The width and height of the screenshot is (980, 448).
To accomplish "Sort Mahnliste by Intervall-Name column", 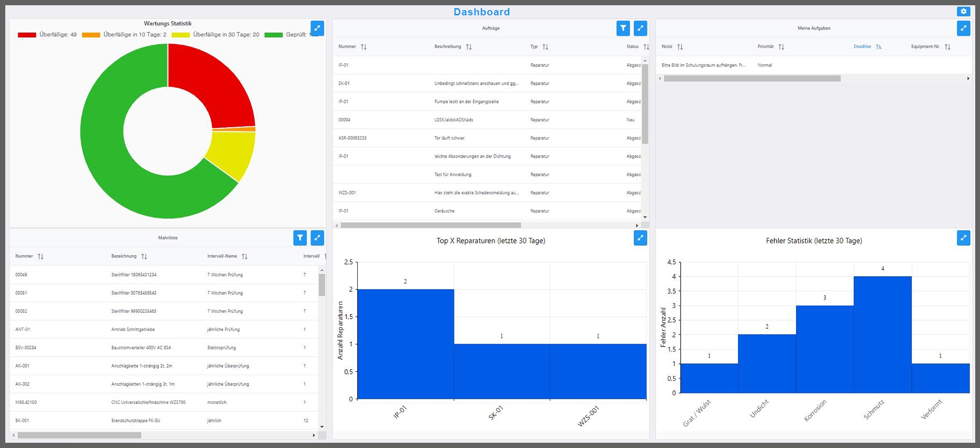I will (245, 257).
